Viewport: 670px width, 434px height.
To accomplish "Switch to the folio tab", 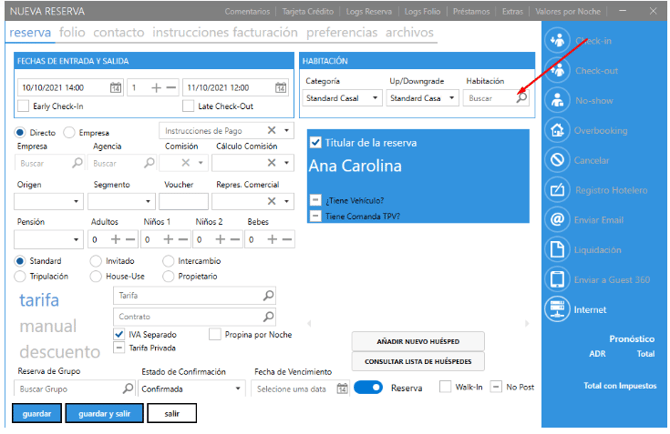I will click(x=72, y=32).
